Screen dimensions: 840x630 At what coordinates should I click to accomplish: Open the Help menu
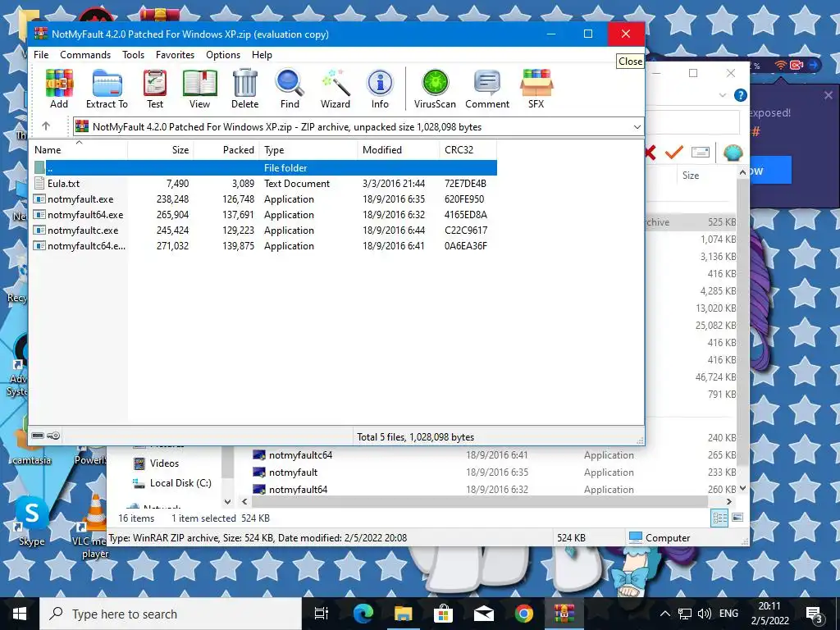click(x=262, y=55)
